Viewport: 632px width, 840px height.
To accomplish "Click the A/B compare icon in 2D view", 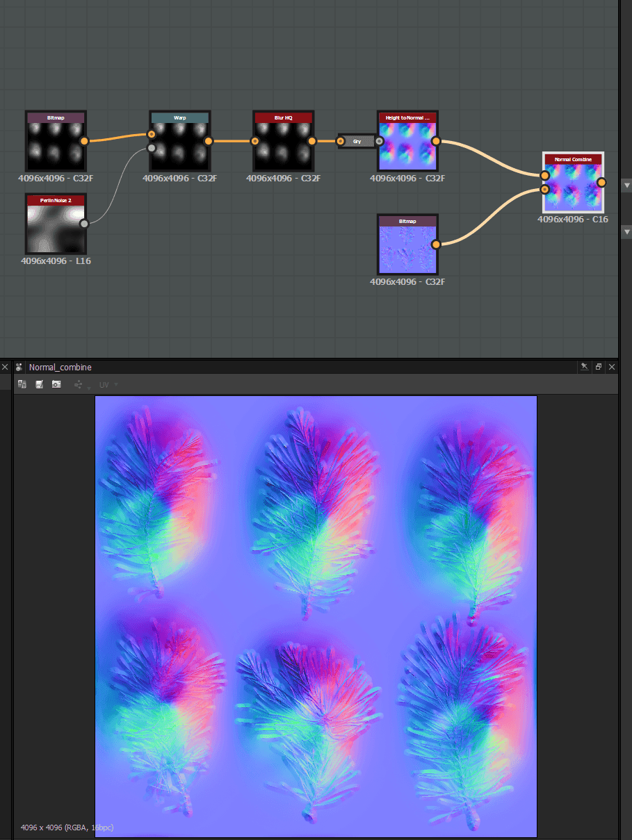I will click(22, 384).
